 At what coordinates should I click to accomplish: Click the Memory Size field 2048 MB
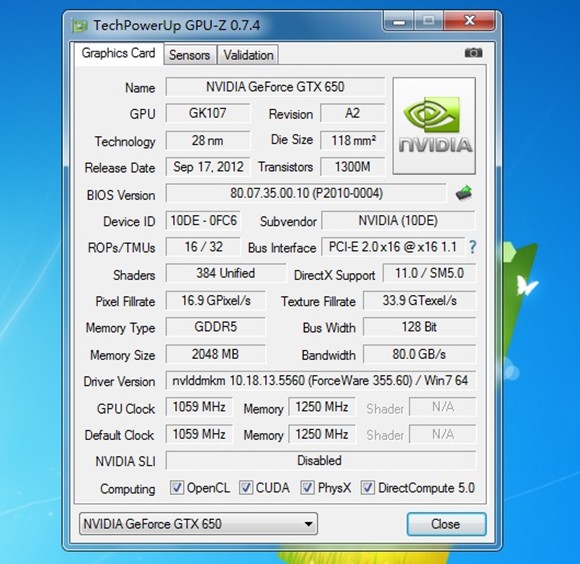216,354
